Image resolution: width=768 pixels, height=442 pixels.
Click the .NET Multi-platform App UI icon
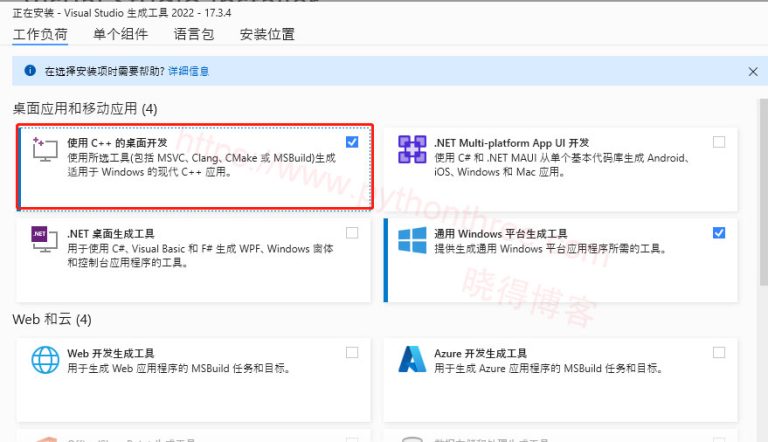pyautogui.click(x=413, y=150)
